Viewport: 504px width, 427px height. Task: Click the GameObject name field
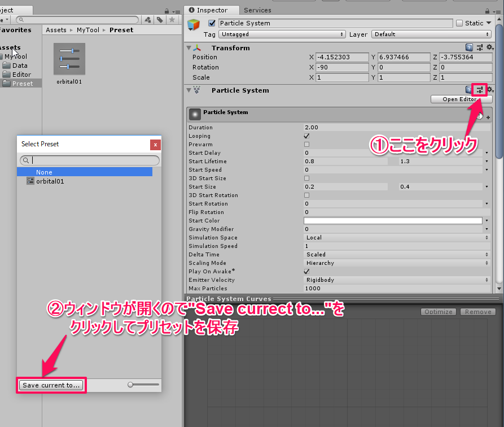pyautogui.click(x=336, y=23)
